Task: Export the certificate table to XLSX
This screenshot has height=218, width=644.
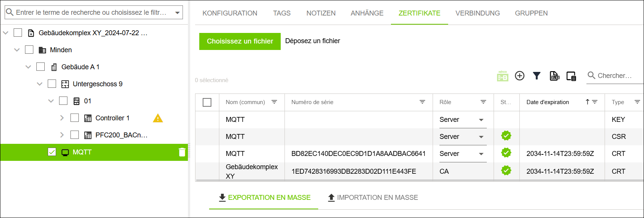Action: (x=555, y=76)
